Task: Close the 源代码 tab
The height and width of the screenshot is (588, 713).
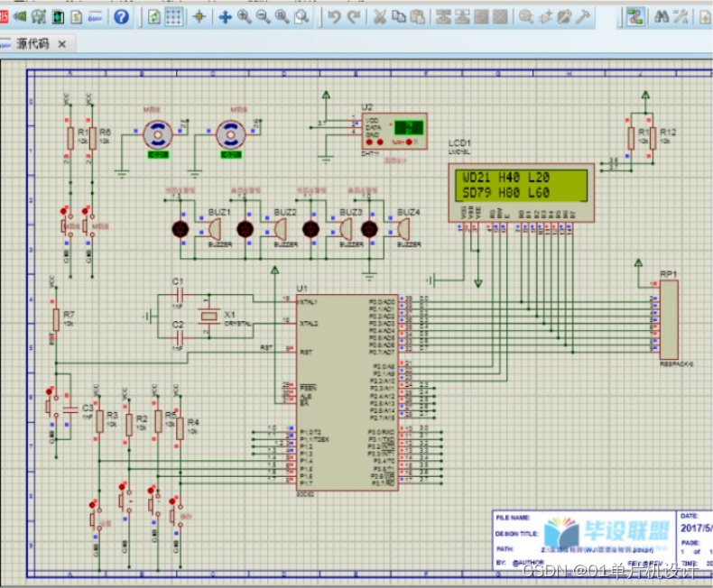Action: point(62,44)
